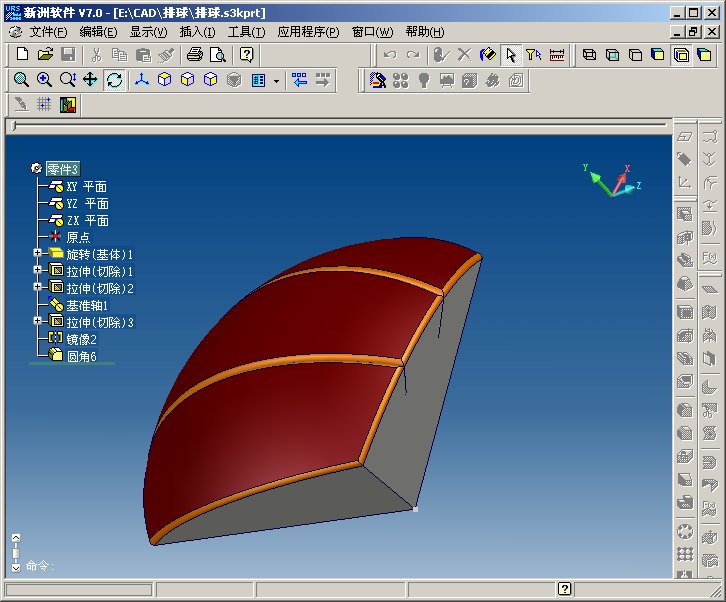Click the previous view arrow icon
Screen dimensions: 726x602
300,80
